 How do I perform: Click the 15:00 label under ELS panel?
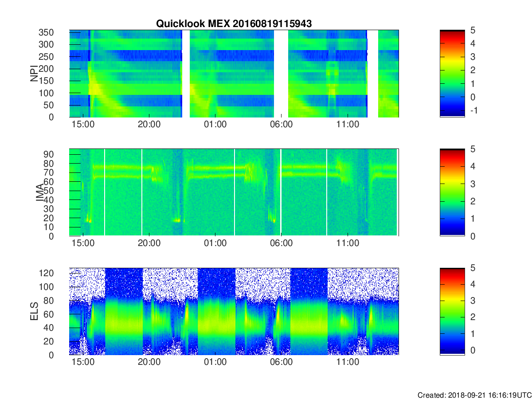tap(83, 362)
